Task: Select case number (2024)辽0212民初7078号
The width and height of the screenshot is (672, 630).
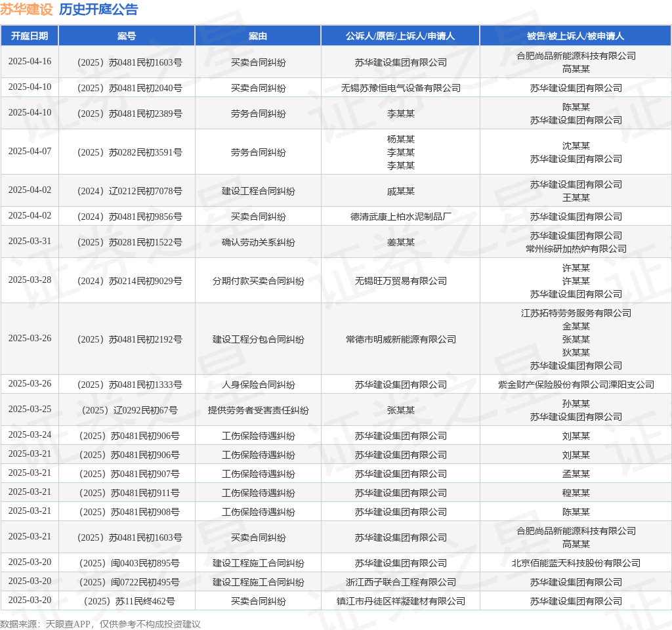Action: tap(129, 191)
